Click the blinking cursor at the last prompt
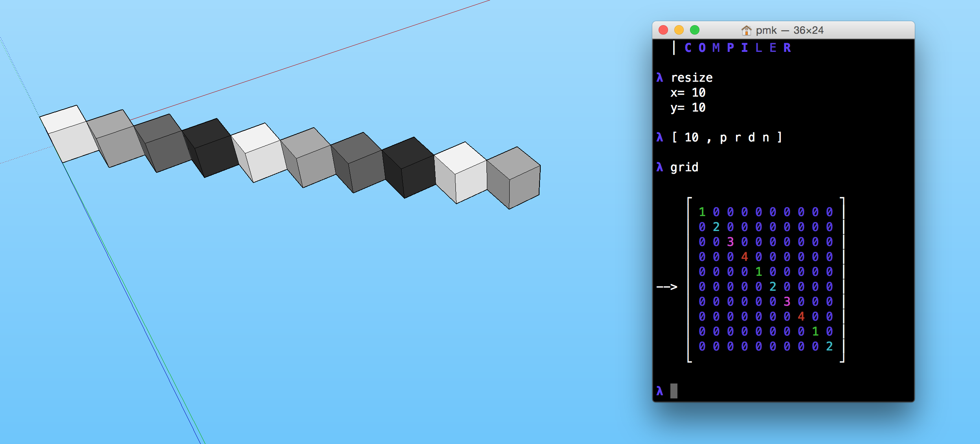980x444 pixels. click(674, 391)
